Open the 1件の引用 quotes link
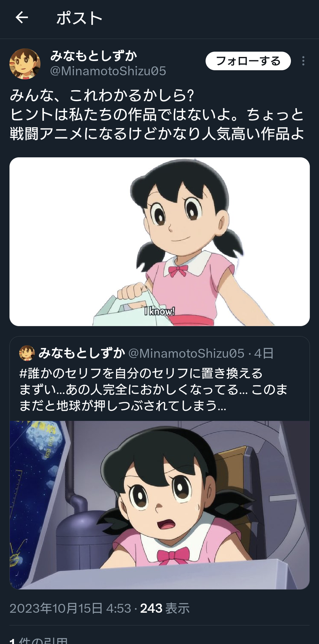Screen dimensions: 319x644 tap(39, 640)
